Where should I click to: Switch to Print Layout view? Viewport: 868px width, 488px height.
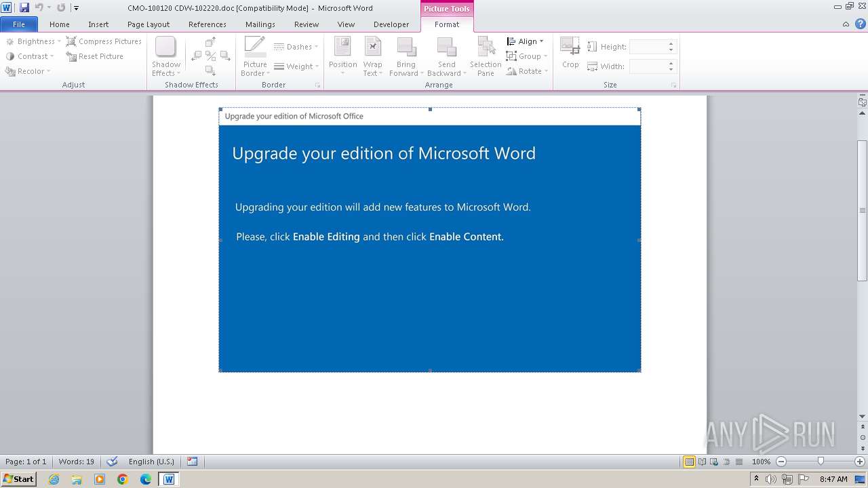pyautogui.click(x=689, y=462)
